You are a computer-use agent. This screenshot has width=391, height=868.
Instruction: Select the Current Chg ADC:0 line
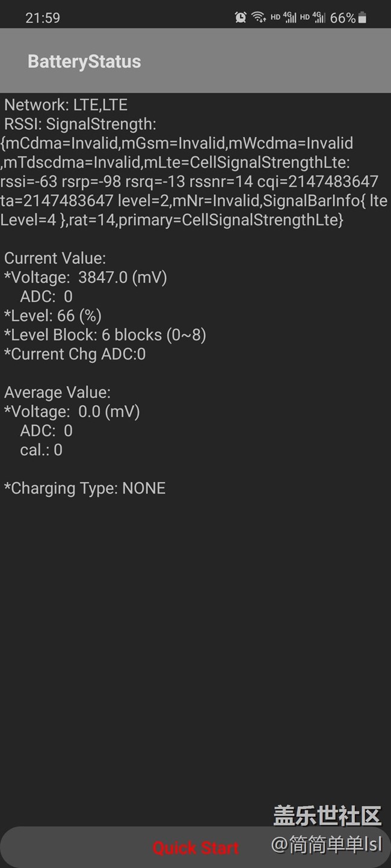click(x=75, y=354)
